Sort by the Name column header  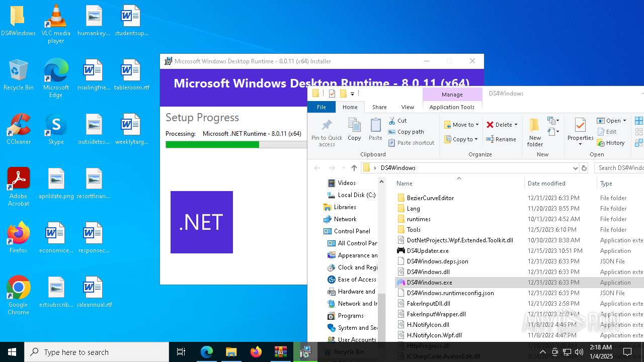click(x=404, y=184)
